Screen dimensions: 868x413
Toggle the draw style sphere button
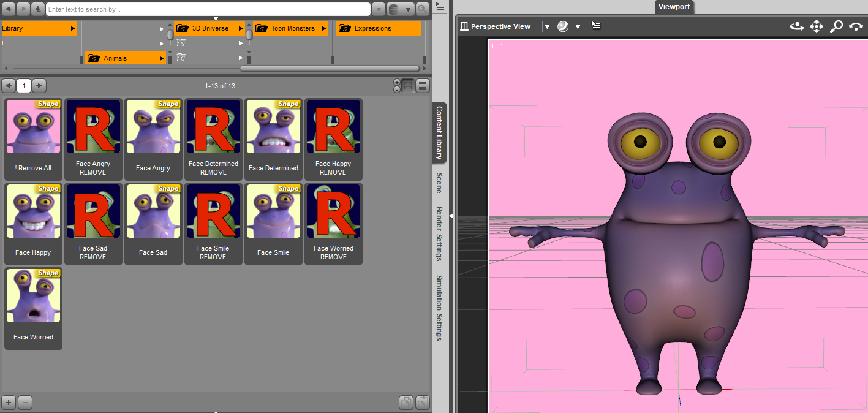pos(562,26)
